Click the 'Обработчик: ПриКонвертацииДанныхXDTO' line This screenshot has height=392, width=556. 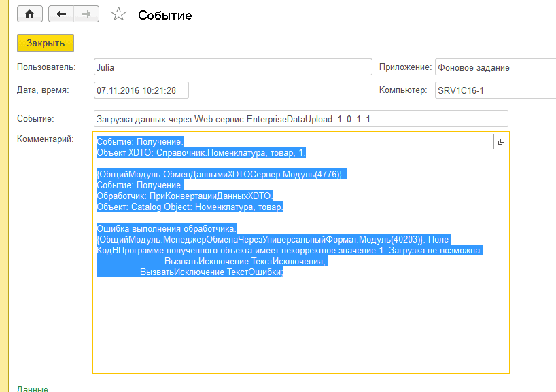[x=184, y=196]
